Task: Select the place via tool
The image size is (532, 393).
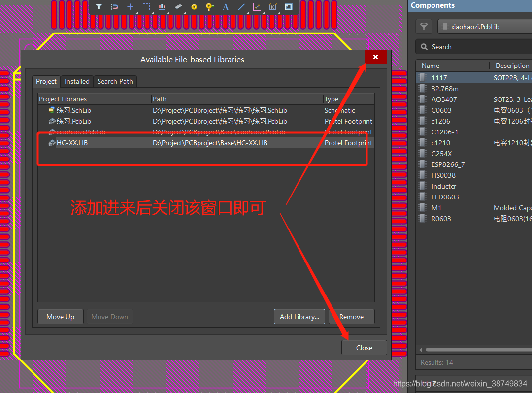Action: pyautogui.click(x=210, y=7)
